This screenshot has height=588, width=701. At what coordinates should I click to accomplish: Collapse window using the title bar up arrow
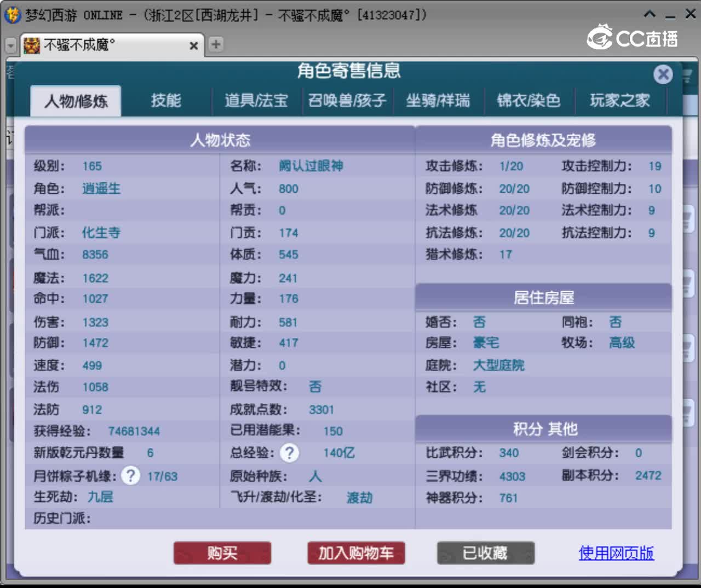click(x=650, y=15)
